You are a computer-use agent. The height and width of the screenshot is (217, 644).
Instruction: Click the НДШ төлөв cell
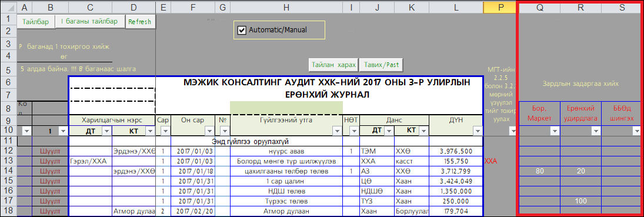[286, 191]
